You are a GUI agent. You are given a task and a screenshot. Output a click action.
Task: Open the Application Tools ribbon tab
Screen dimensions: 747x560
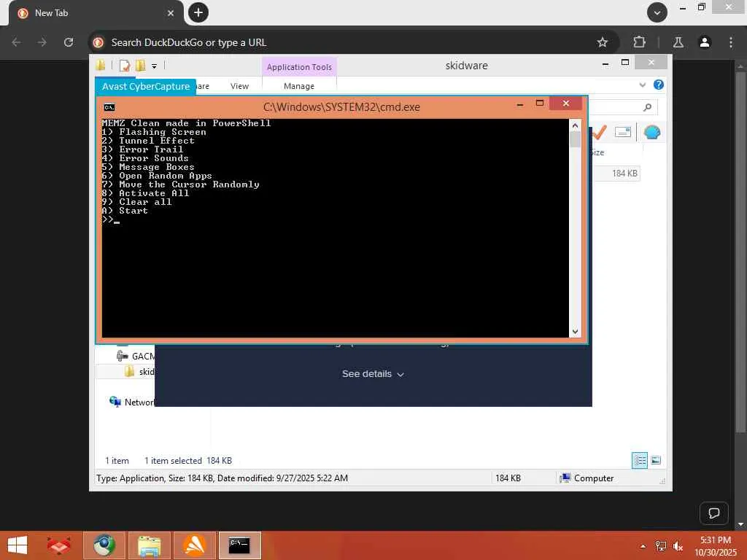click(299, 67)
